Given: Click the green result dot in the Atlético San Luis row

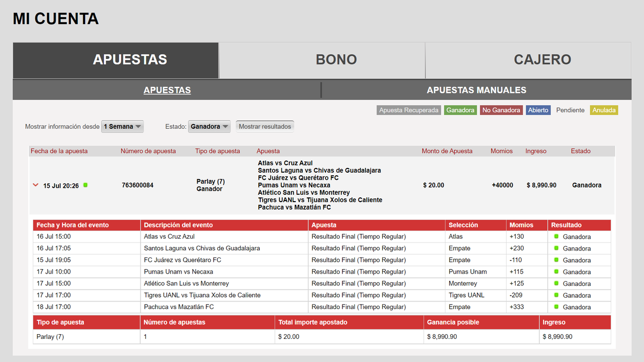Looking at the screenshot, I should coord(557,284).
